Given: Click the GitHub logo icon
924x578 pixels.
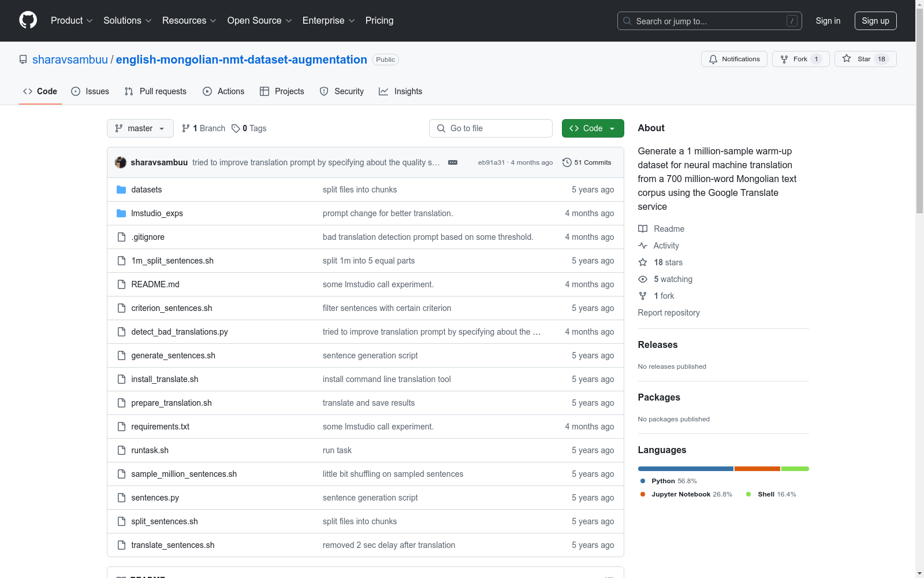Looking at the screenshot, I should (28, 20).
